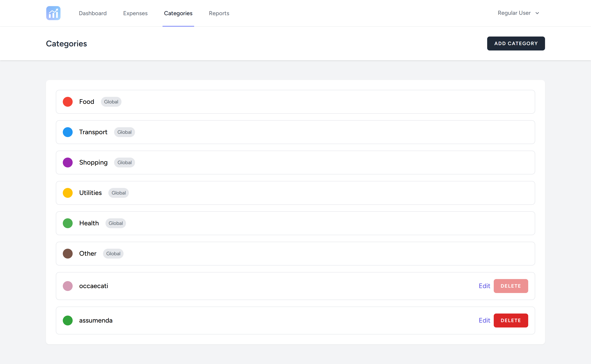This screenshot has height=364, width=591.
Task: Select the Categories tab
Action: click(x=178, y=13)
